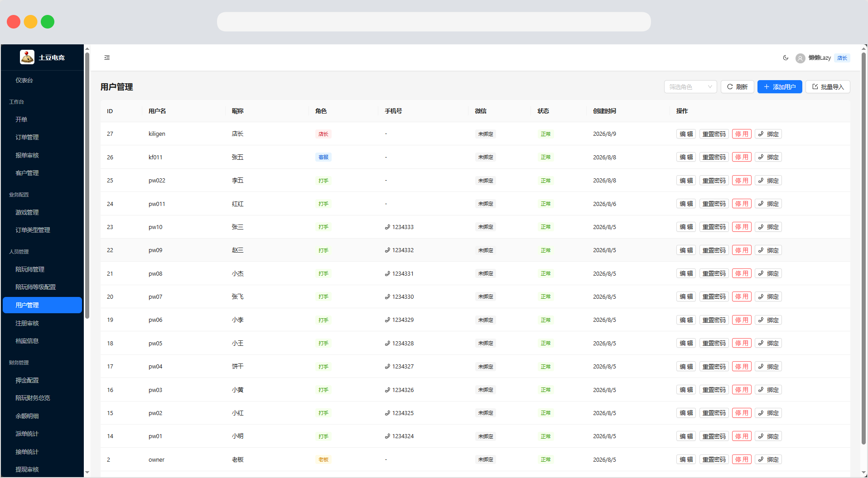The image size is (868, 478).
Task: Click the green maximize window button
Action: tap(48, 22)
